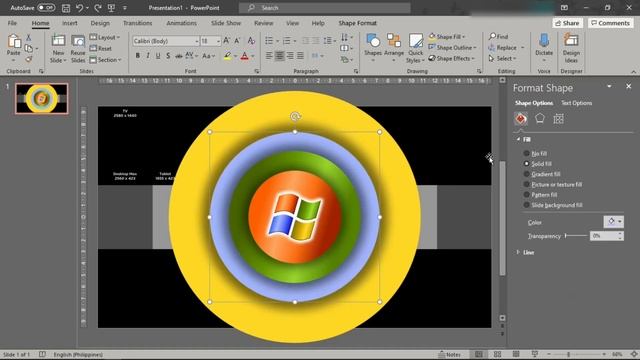Switch to the Transitions tab
The height and width of the screenshot is (360, 640).
pyautogui.click(x=138, y=23)
